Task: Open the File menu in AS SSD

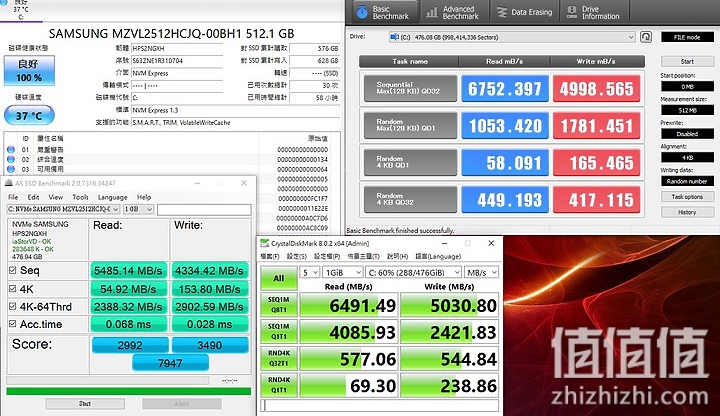Action: coord(13,197)
